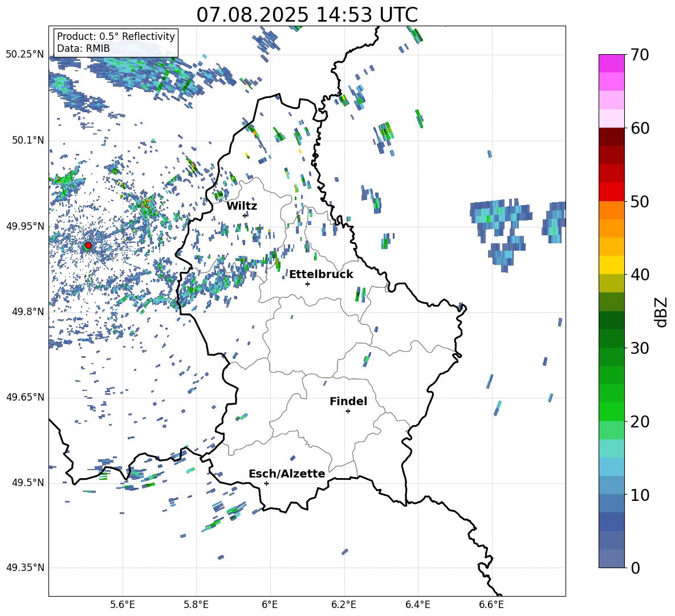Image resolution: width=675 pixels, height=616 pixels.
Task: Click the Product: 0.5° Reflectivity text
Action: pyautogui.click(x=116, y=36)
